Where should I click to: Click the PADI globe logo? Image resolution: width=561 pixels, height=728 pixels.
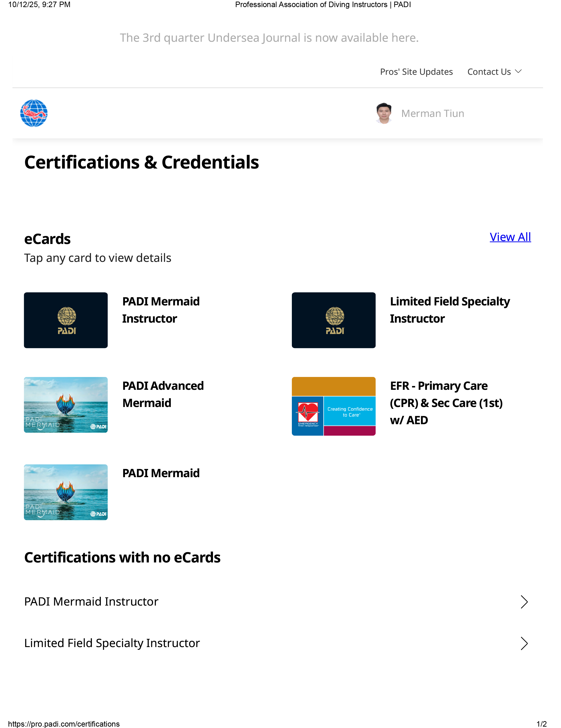point(34,113)
